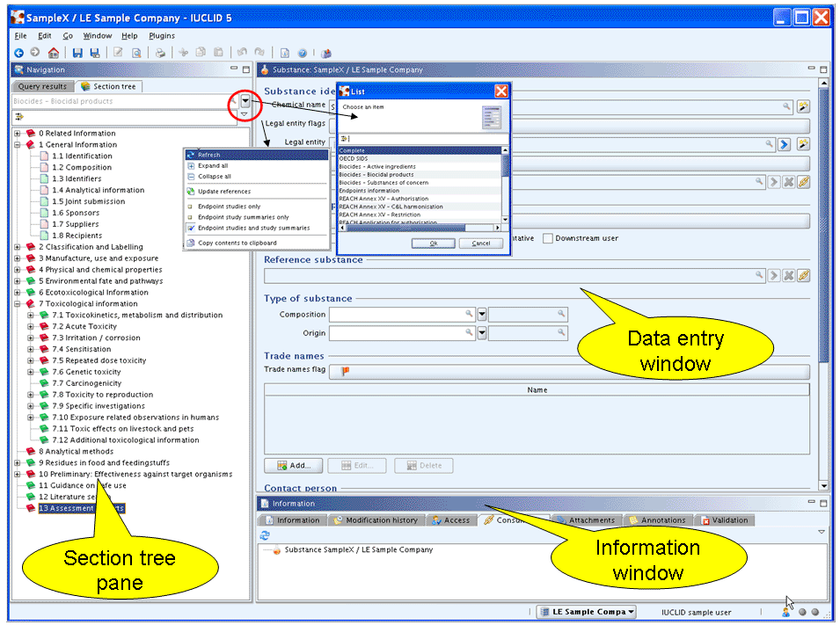Click the Add... button under Trade names
The height and width of the screenshot is (625, 840).
(294, 465)
